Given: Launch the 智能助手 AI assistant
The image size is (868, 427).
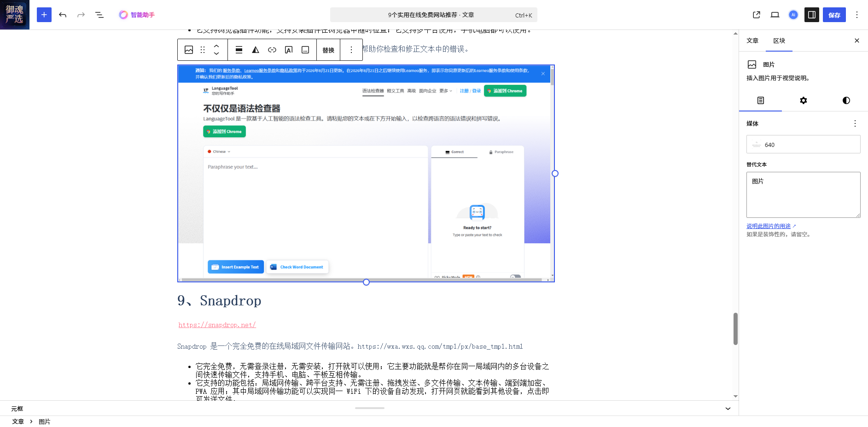Looking at the screenshot, I should [137, 15].
